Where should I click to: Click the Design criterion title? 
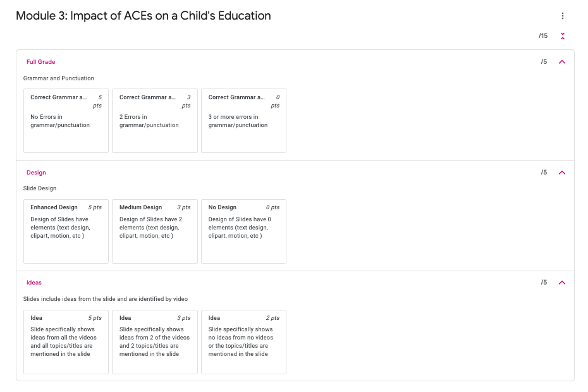[36, 173]
